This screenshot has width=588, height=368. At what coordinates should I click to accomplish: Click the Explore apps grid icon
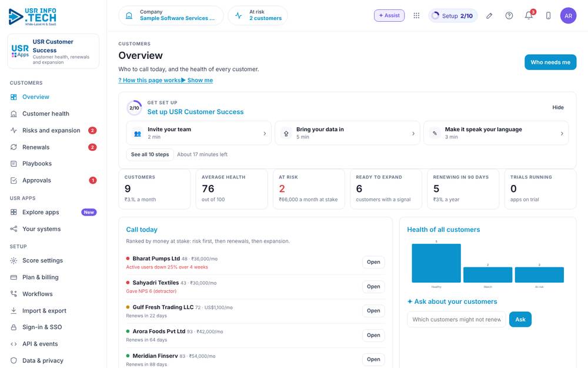click(14, 212)
